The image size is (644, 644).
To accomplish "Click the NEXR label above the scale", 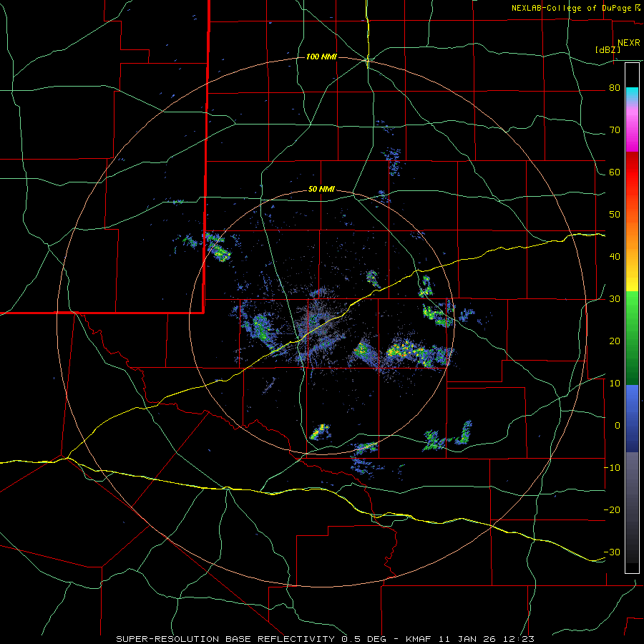I will click(x=629, y=43).
